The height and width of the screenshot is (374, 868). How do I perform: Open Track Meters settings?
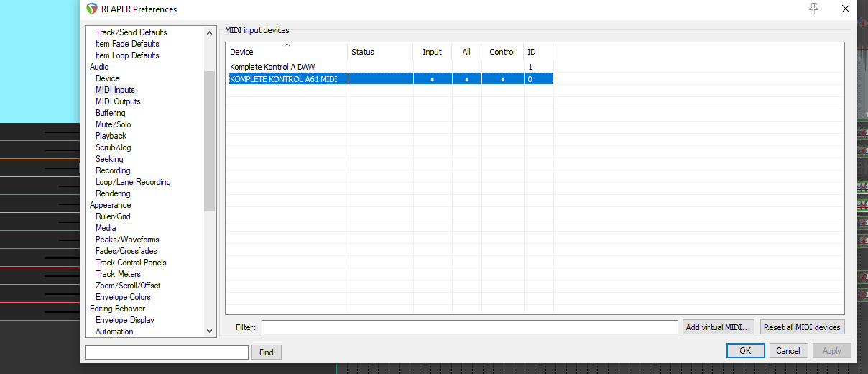point(118,274)
